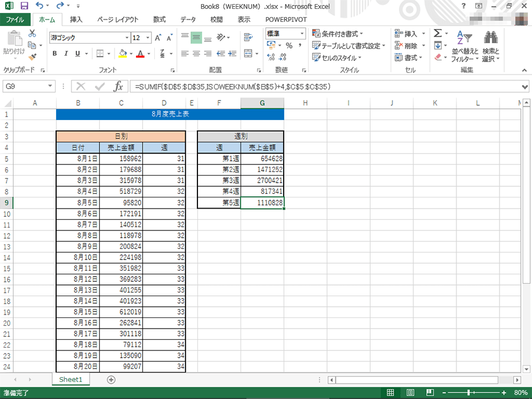The height and width of the screenshot is (399, 532).
Task: Toggle Underline formatting
Action: point(77,54)
